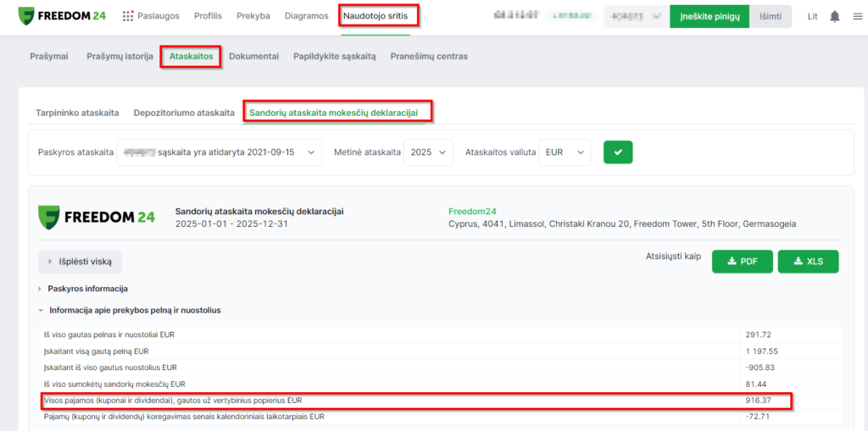Collapse Informacija apie prekybos pelną section
The image size is (868, 431).
point(135,310)
